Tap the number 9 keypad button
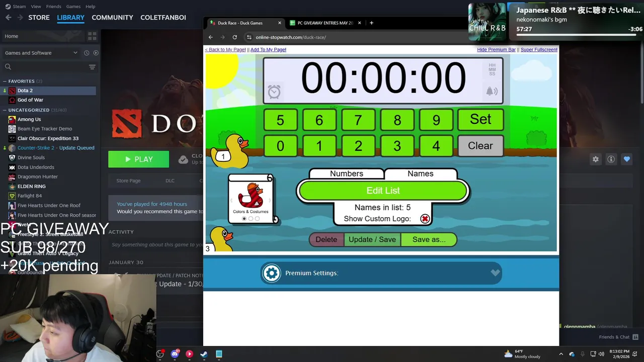 tap(436, 120)
